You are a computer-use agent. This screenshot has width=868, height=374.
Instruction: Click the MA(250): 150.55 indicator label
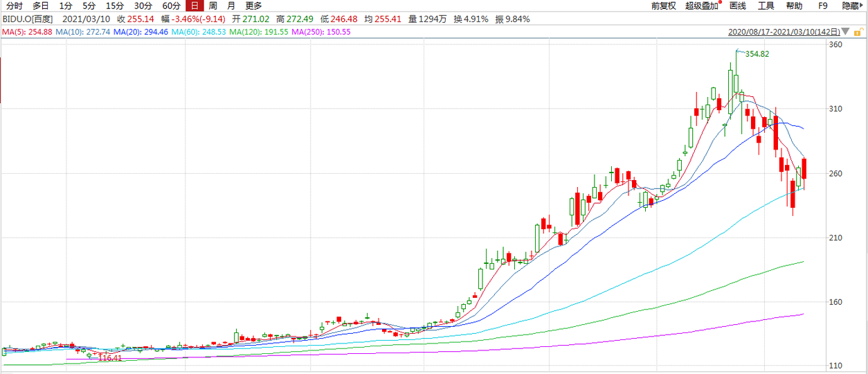pyautogui.click(x=321, y=32)
